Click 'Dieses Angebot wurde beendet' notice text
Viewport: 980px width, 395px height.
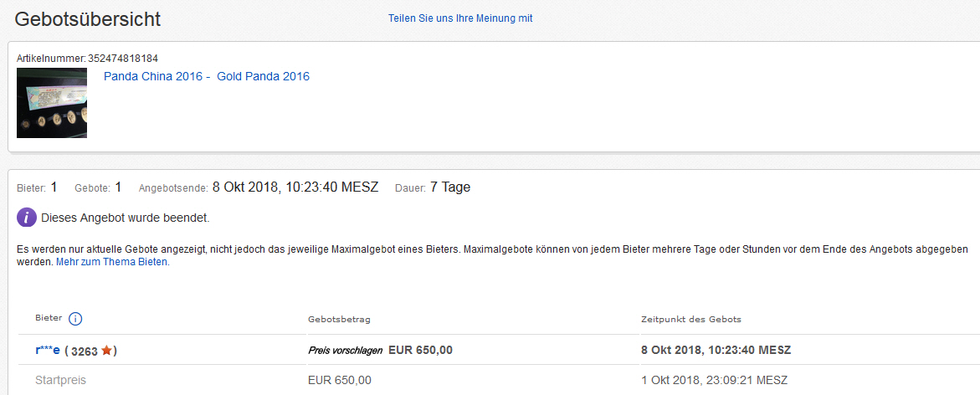pos(125,218)
